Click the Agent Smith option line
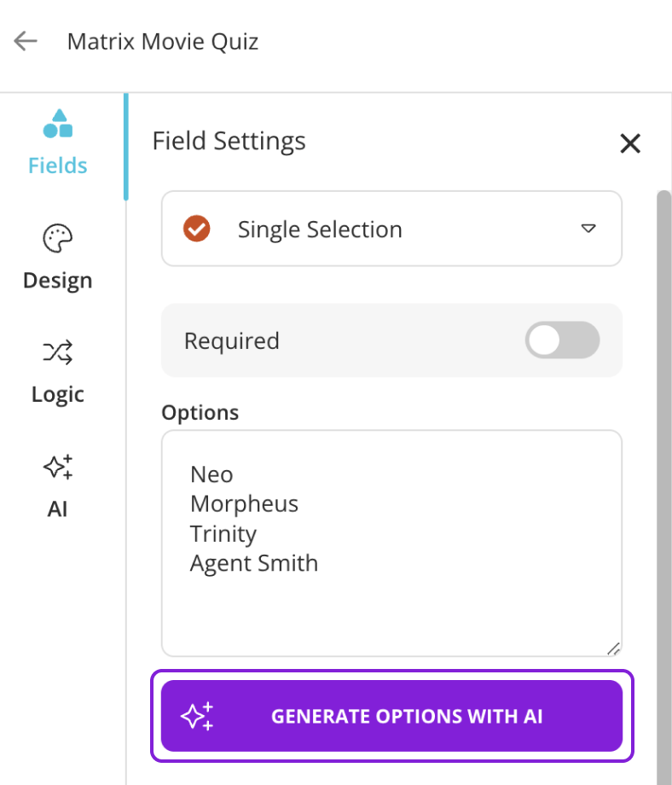Image resolution: width=672 pixels, height=785 pixels. pyautogui.click(x=254, y=563)
